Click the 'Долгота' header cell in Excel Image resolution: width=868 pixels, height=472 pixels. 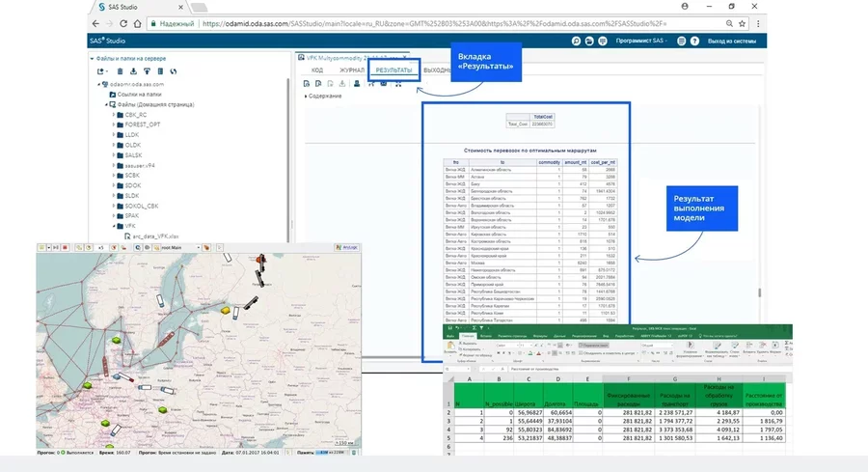point(558,396)
